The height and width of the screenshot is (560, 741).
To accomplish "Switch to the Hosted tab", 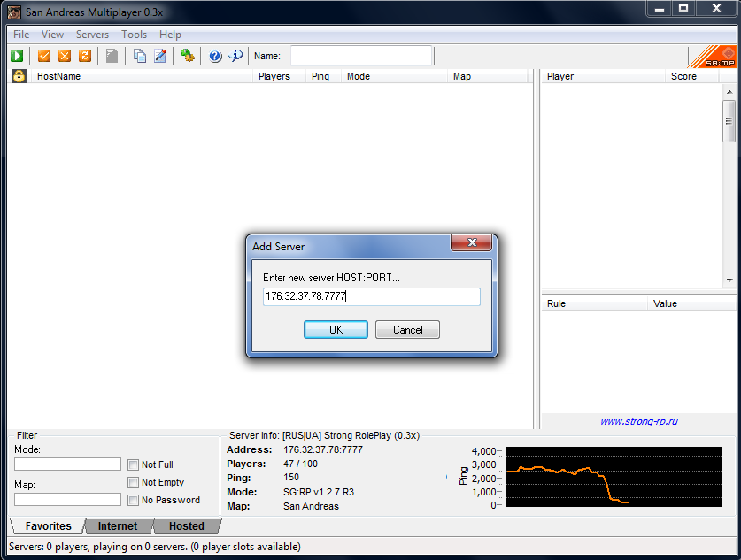I will [x=187, y=526].
